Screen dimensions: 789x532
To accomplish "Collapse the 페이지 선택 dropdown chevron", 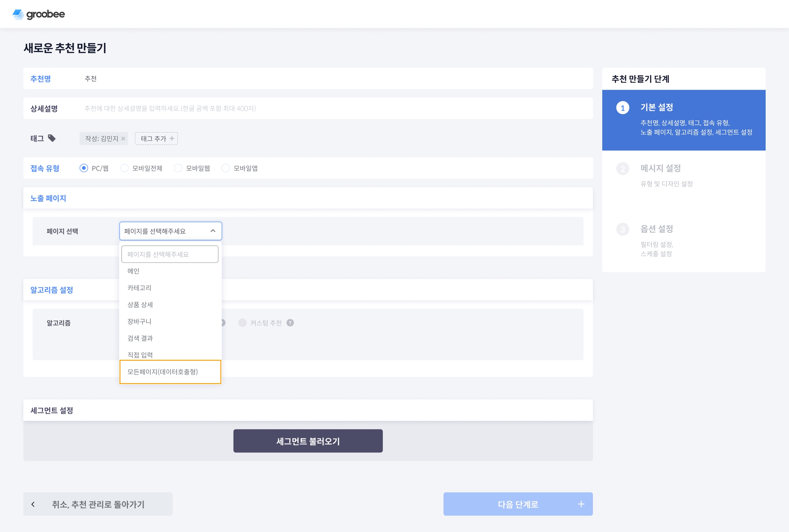I will point(213,231).
